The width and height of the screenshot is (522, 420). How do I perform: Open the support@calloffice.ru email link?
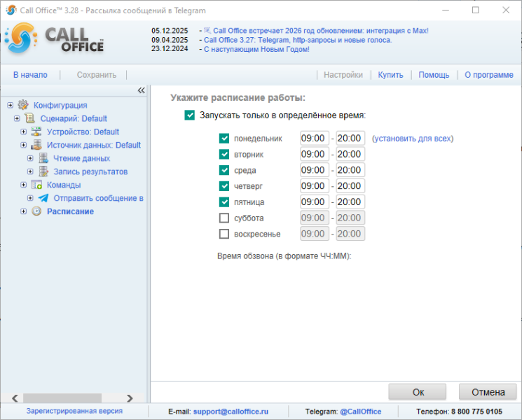click(231, 412)
